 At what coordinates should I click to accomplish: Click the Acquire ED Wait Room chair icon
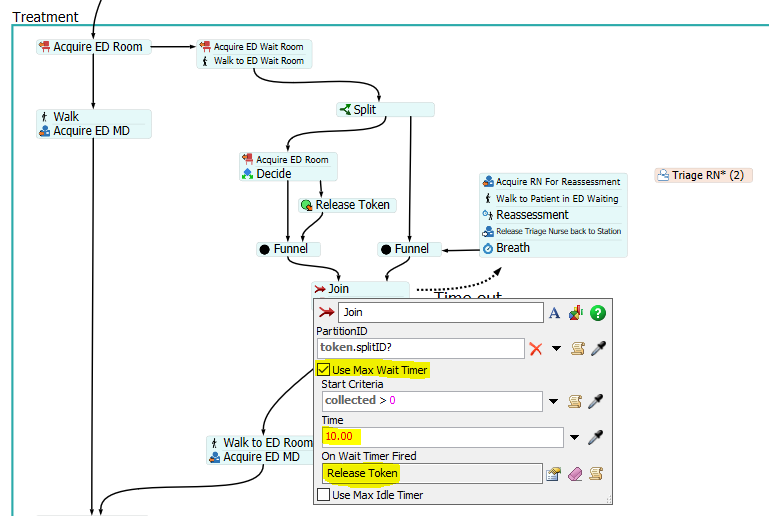point(205,47)
